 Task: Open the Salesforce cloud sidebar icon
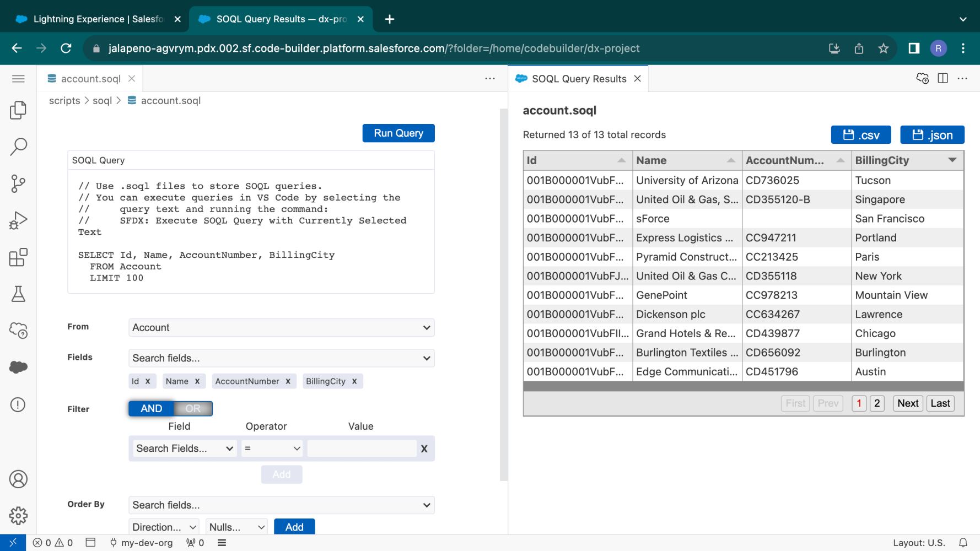[18, 368]
